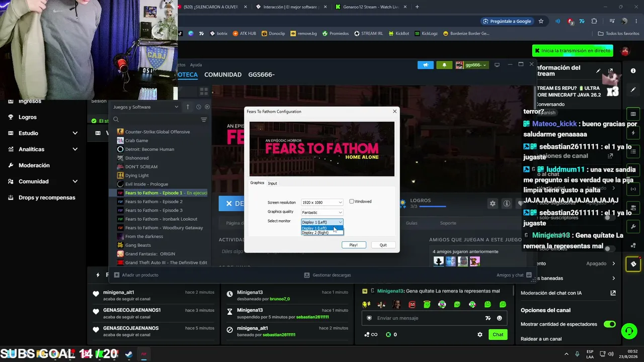Select the Graphics tab
This screenshot has height=362, width=644.
pyautogui.click(x=257, y=183)
